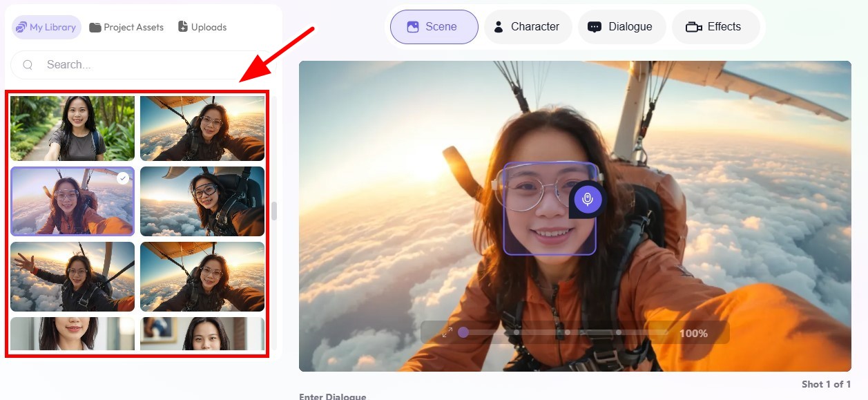Click the microphone icon on the face
Viewport: 868px width, 400px height.
pyautogui.click(x=588, y=200)
